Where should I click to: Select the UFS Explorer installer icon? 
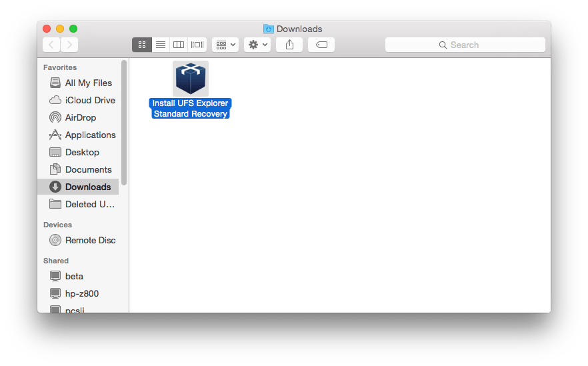[x=191, y=79]
